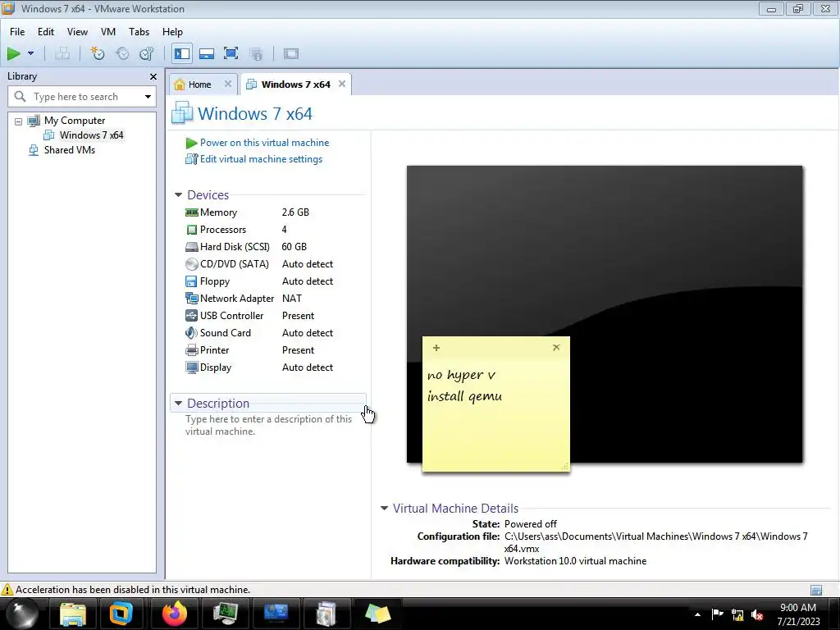Delete the sticky note with its X

click(x=556, y=348)
